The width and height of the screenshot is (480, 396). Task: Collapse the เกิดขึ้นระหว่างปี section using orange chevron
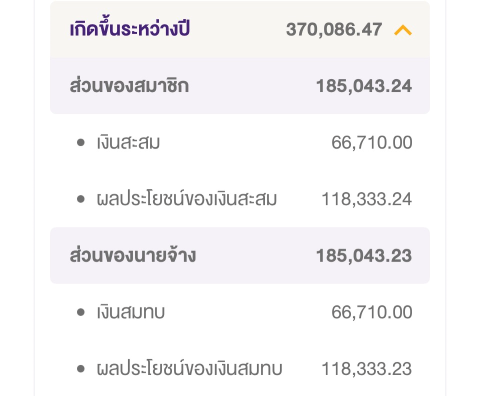pyautogui.click(x=403, y=31)
